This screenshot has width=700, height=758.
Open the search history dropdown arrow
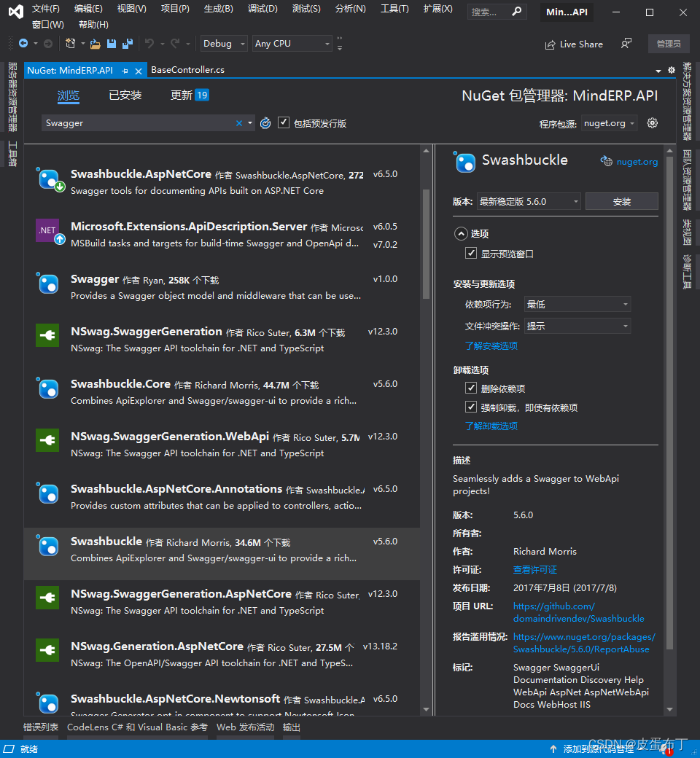pyautogui.click(x=250, y=122)
